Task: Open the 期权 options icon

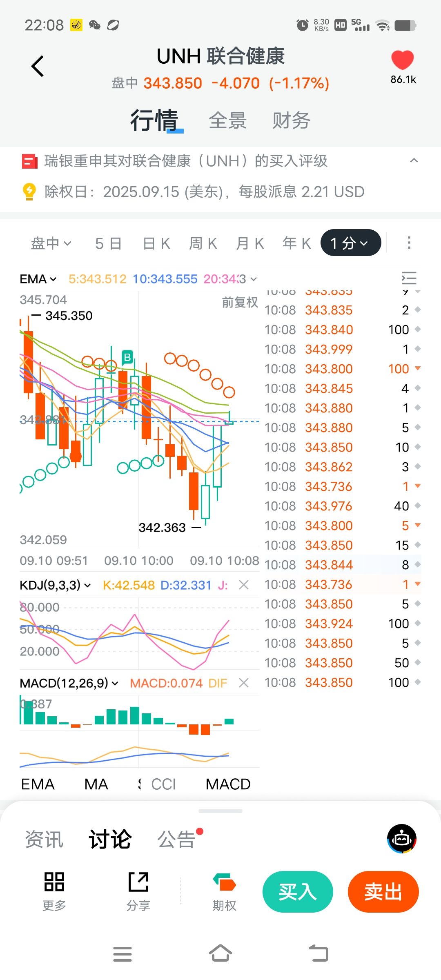Action: pos(224,882)
